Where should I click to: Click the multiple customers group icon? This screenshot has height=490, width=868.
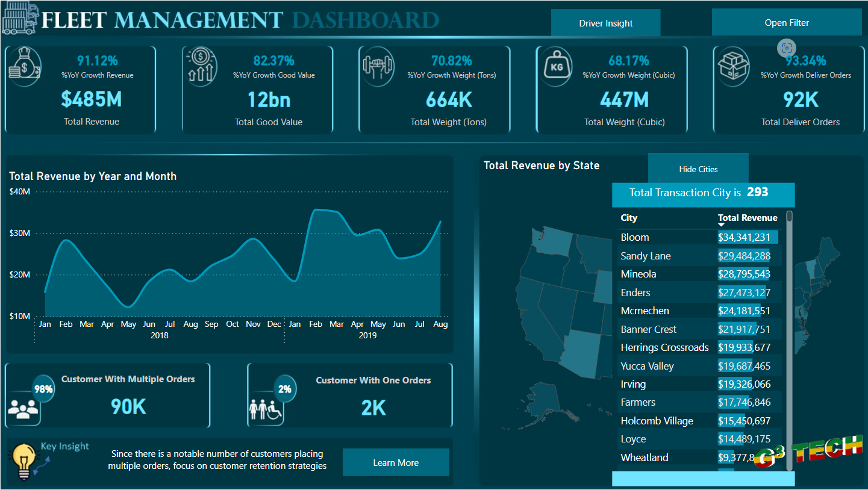click(x=22, y=409)
